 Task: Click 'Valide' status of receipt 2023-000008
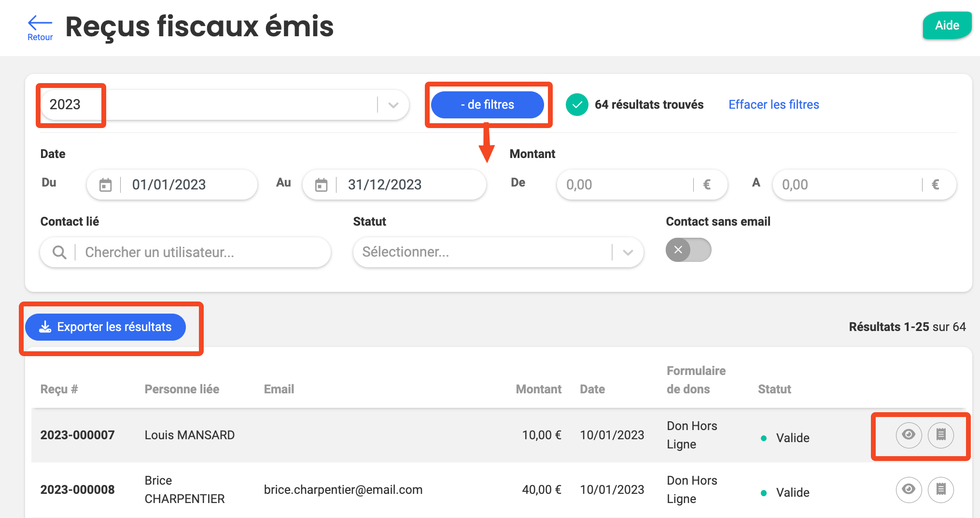tap(793, 492)
